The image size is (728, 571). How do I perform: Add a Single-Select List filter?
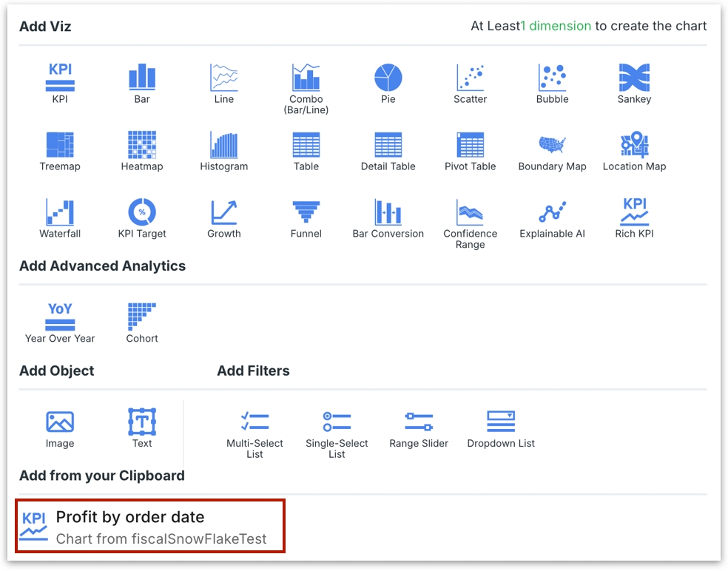pyautogui.click(x=337, y=422)
